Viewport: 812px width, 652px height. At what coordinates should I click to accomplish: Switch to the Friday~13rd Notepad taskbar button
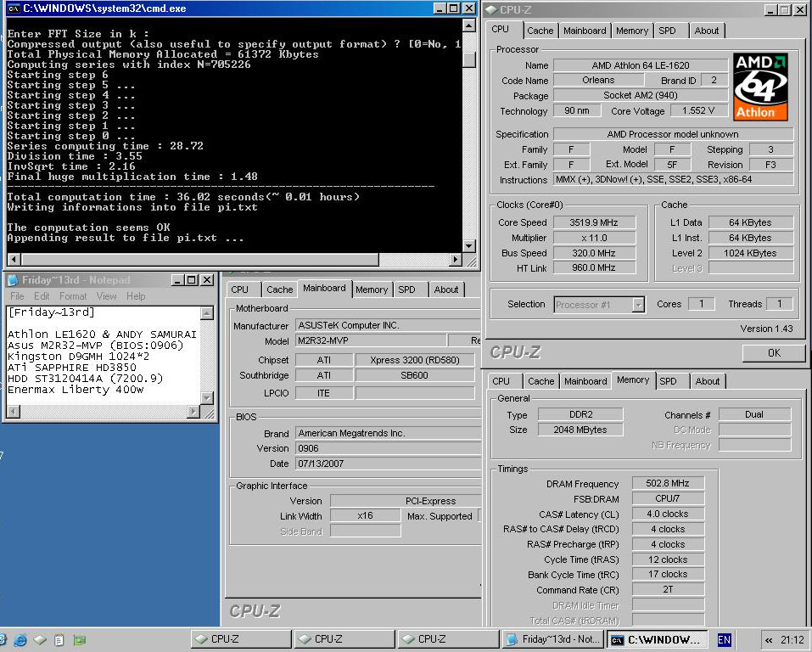tap(552, 639)
